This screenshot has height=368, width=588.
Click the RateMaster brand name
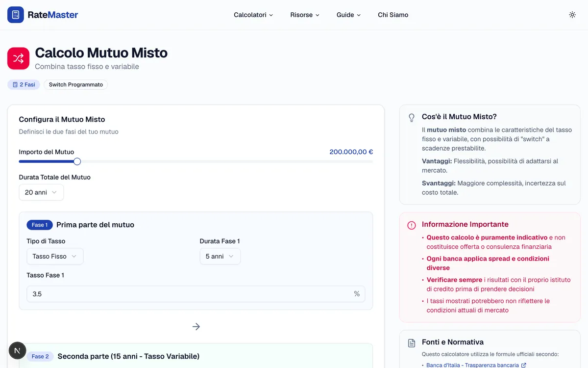(x=53, y=15)
